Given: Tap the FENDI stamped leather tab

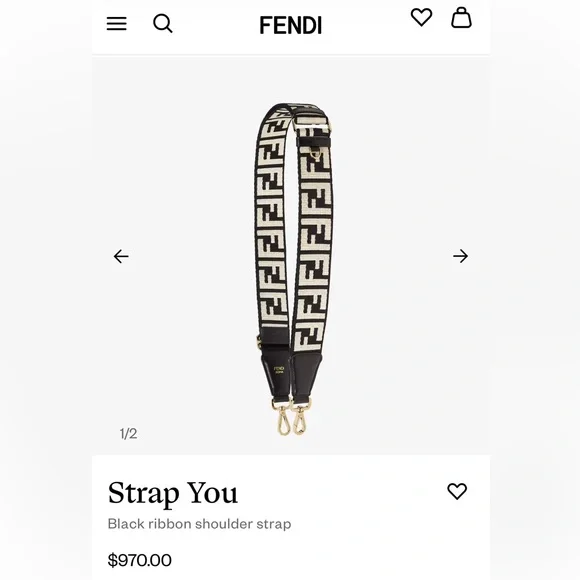Looking at the screenshot, I should pyautogui.click(x=278, y=374).
